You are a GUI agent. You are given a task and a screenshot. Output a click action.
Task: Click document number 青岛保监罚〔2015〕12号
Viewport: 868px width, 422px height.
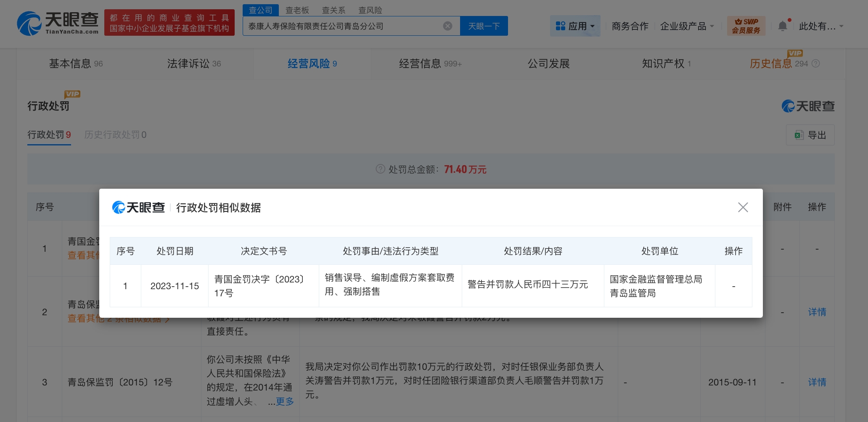pos(120,382)
